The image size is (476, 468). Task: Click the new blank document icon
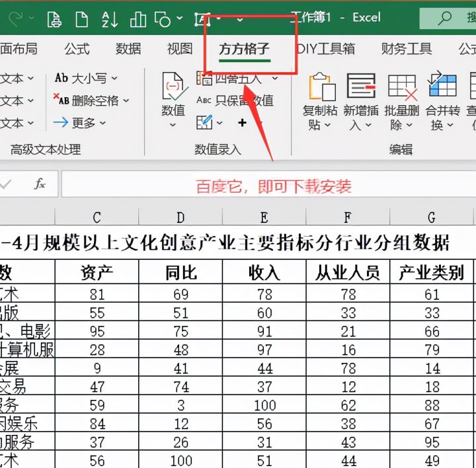coord(82,19)
